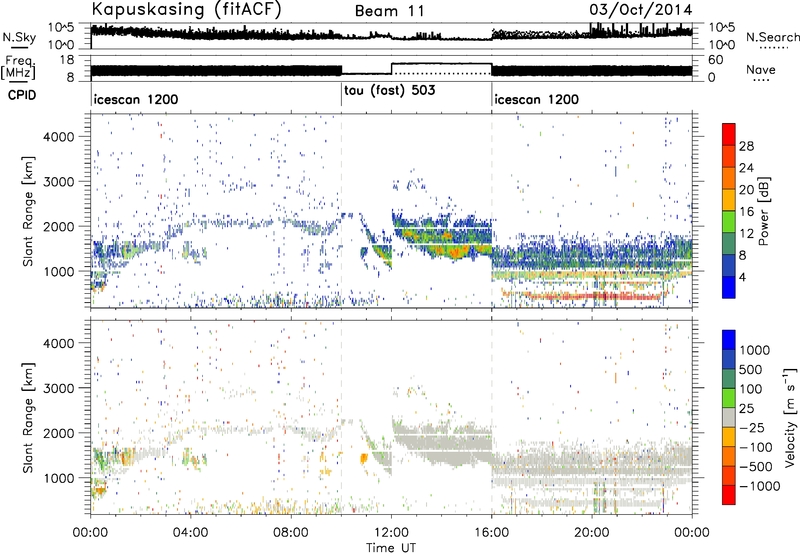Click the "-1000" label on Velocity scale
The image size is (800, 554).
coord(759,486)
